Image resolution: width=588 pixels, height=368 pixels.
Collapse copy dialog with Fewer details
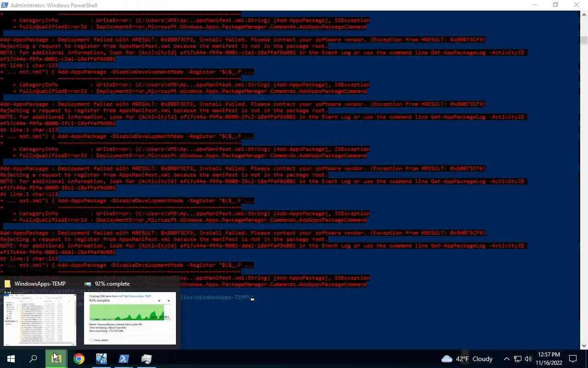coord(99,340)
